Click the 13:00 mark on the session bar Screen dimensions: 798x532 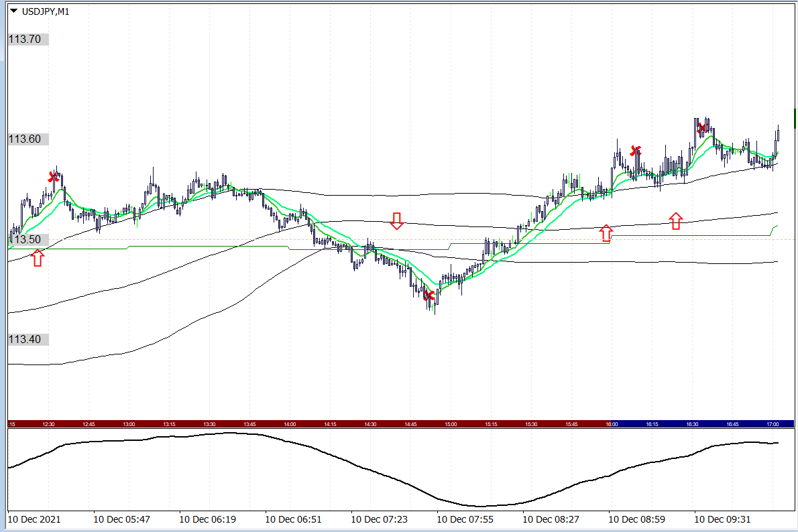(129, 424)
